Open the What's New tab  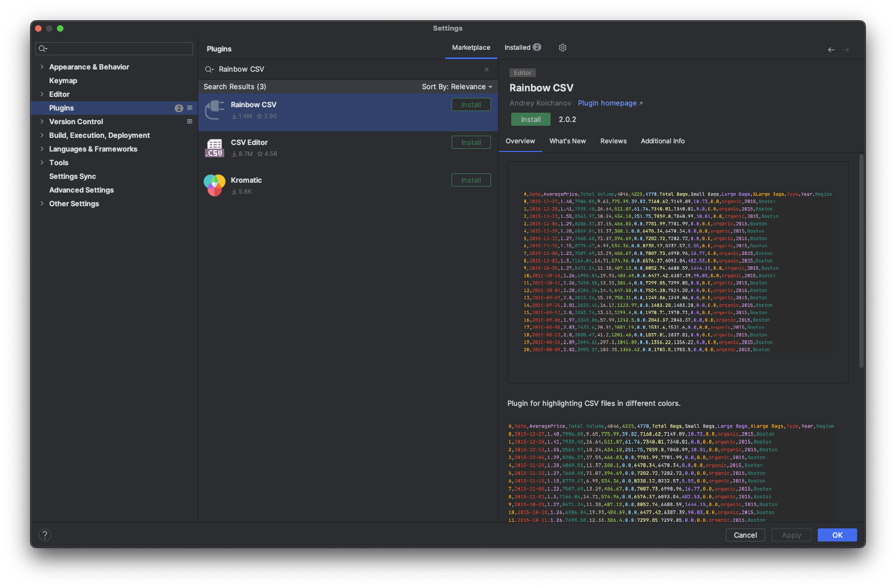(x=568, y=141)
